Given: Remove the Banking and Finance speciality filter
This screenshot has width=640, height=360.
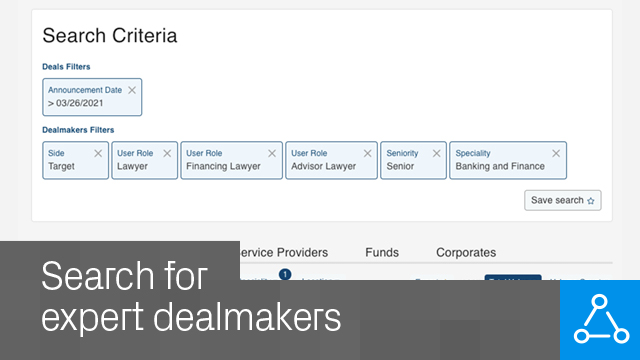Looking at the screenshot, I should pos(556,153).
